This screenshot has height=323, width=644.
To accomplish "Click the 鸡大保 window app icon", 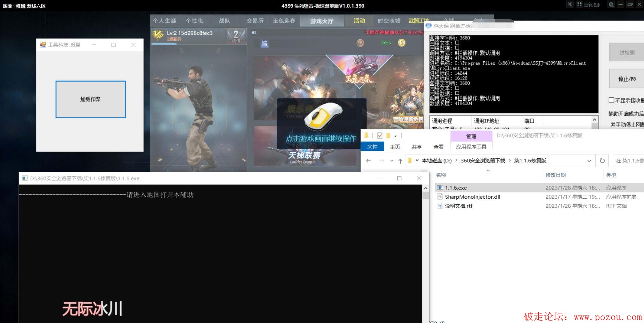I will [428, 25].
